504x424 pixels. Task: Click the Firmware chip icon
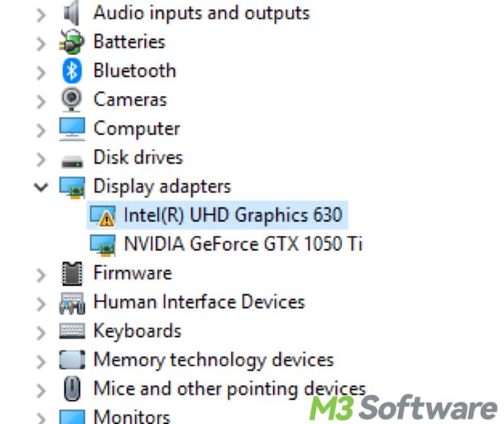coord(72,273)
